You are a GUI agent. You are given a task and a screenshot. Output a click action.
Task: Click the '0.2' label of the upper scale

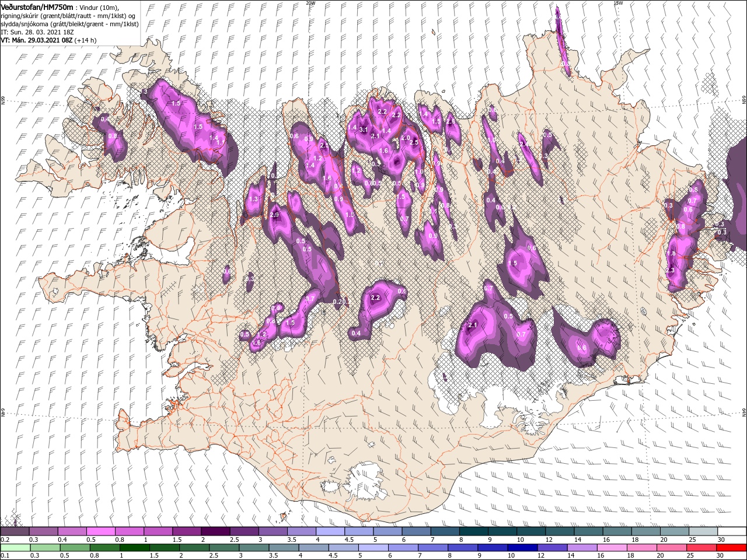[x=5, y=540]
